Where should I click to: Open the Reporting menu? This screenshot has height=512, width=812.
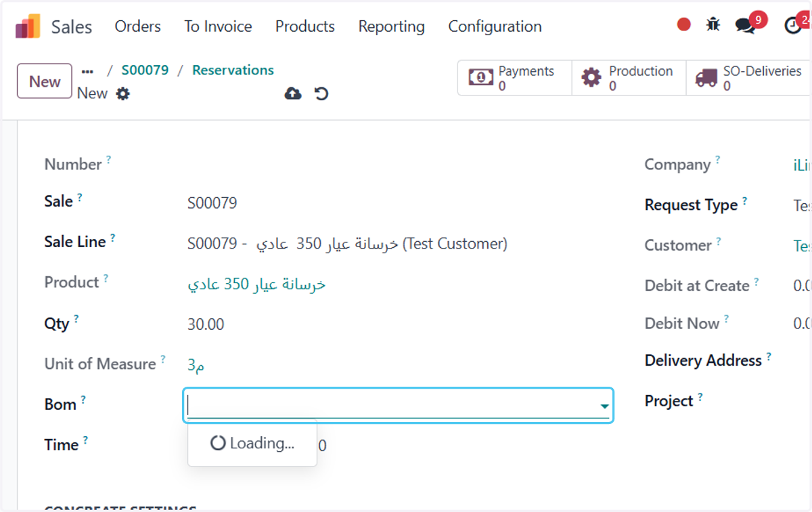click(392, 26)
